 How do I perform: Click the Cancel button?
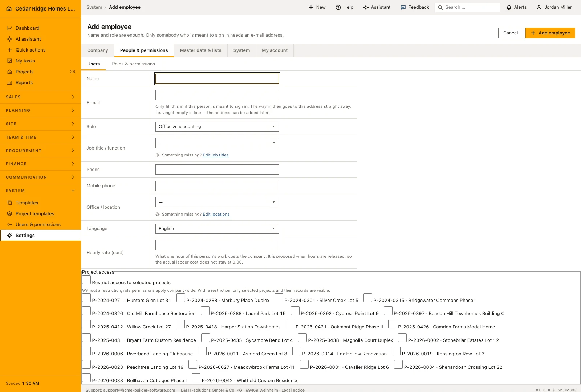[x=511, y=33]
